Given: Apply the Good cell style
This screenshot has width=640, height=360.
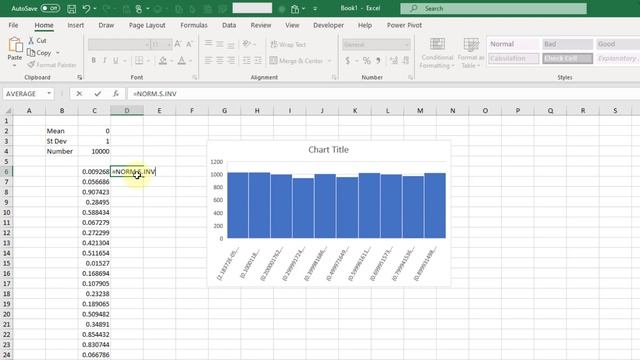Looking at the screenshot, I should coord(618,44).
